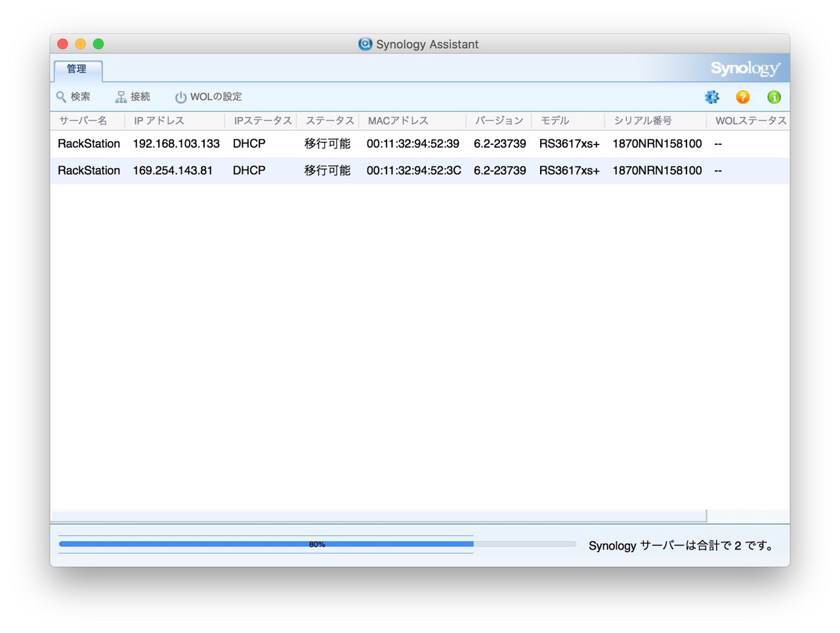
Task: Click version 6.2-23739 in 192.168.103.133 row
Action: point(500,144)
